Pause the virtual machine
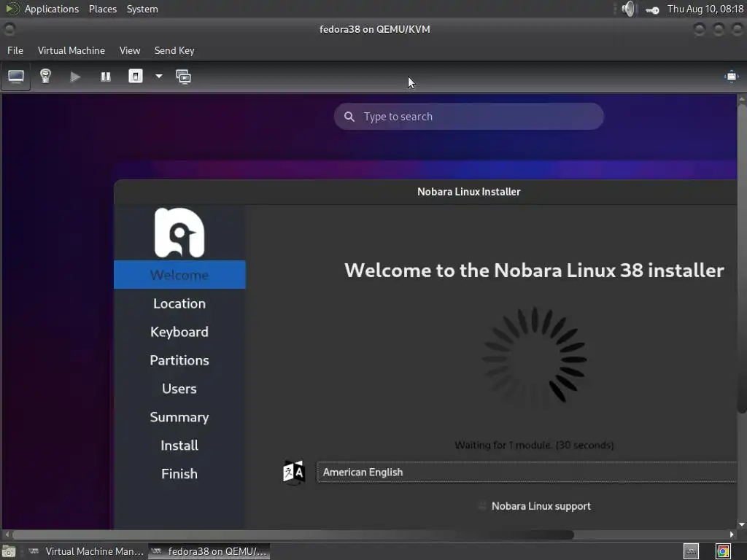This screenshot has width=747, height=560. (x=105, y=77)
